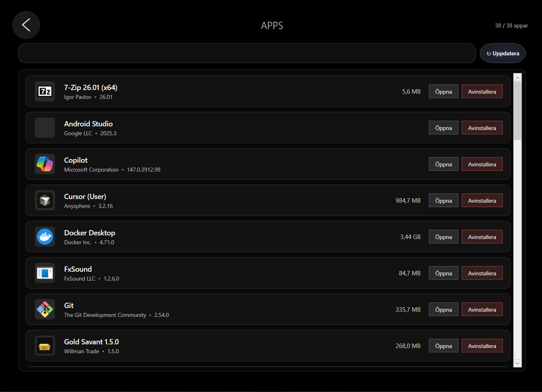
Task: Click the 5,6 MB size value
Action: point(411,92)
